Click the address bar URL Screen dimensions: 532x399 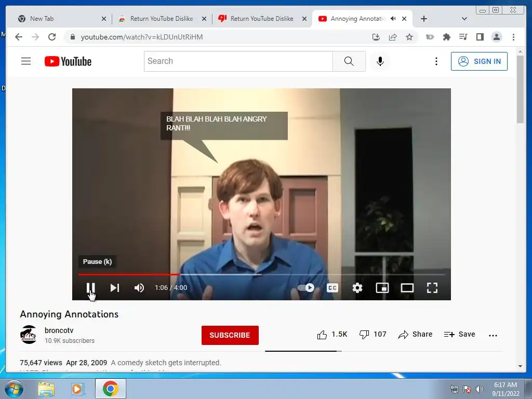coord(142,37)
